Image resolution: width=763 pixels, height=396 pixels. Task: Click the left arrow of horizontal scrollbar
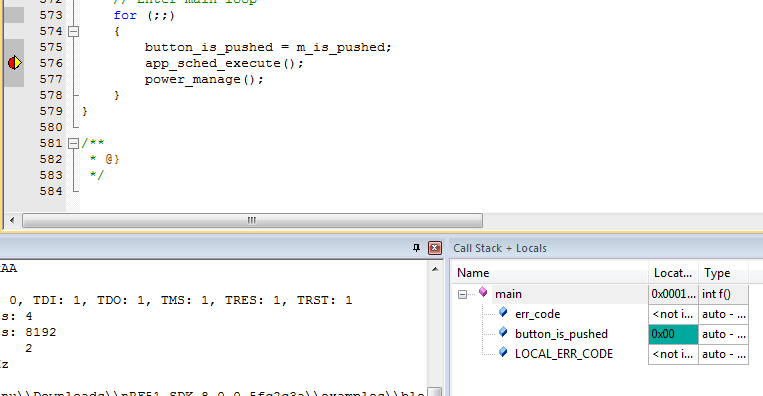click(12, 220)
